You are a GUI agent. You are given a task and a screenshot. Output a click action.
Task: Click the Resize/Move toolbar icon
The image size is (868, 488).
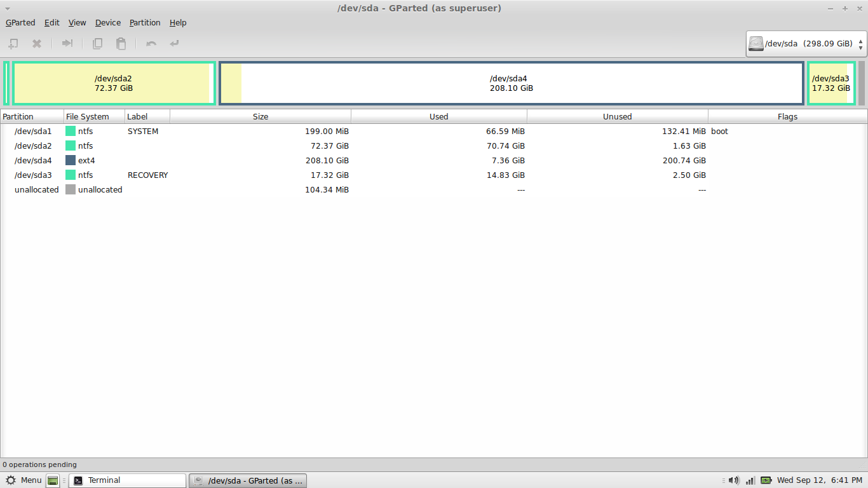pos(67,44)
